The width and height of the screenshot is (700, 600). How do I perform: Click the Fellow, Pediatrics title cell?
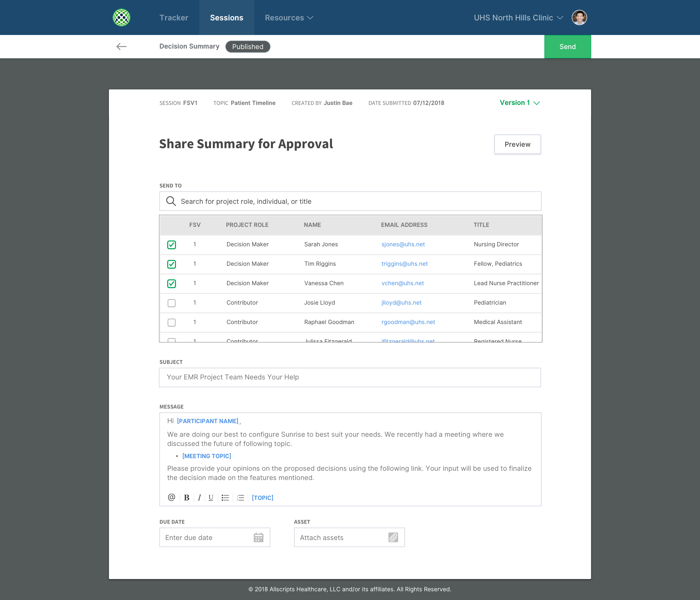pyautogui.click(x=498, y=264)
